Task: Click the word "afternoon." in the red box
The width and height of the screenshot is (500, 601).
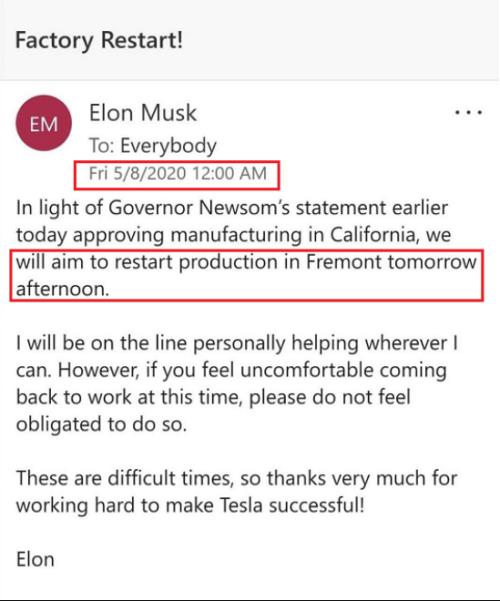Action: coord(63,289)
